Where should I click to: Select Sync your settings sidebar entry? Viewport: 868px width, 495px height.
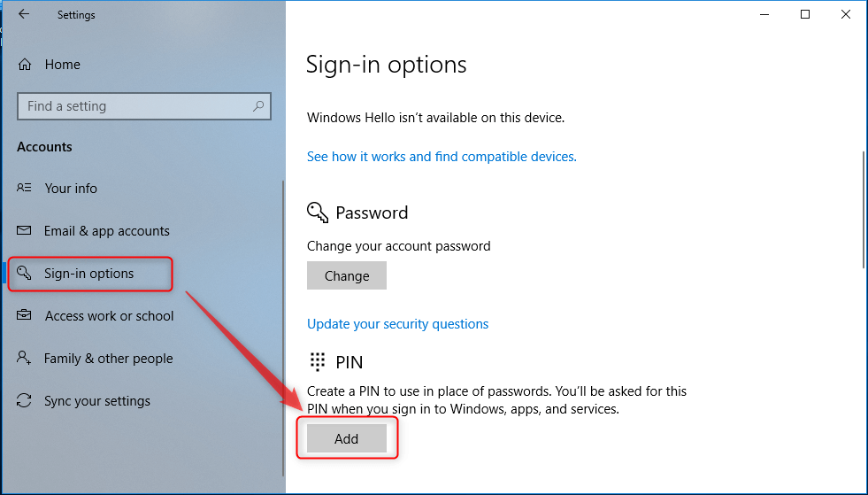[96, 401]
